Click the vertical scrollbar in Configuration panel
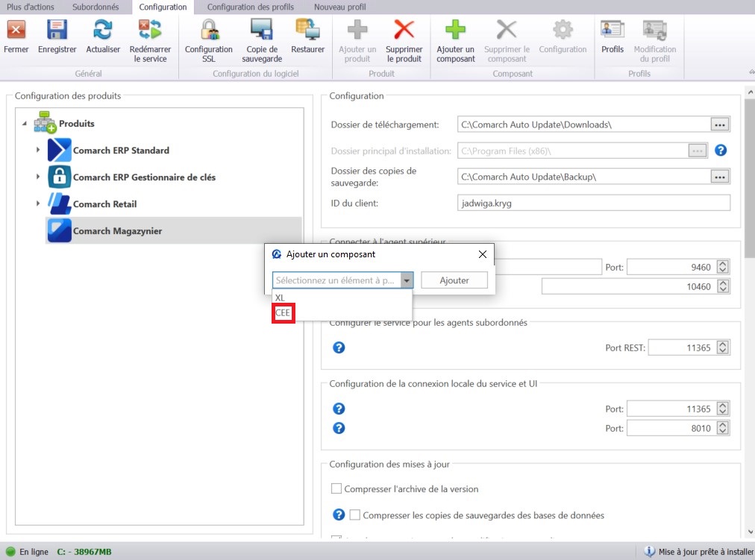The height and width of the screenshot is (560, 755). coord(750,178)
